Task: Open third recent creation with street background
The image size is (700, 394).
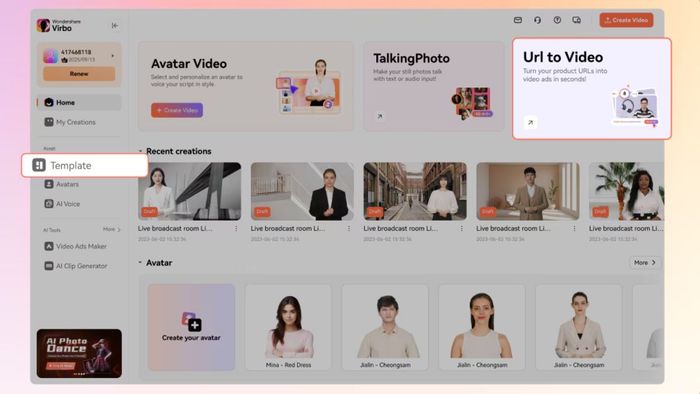Action: (415, 191)
